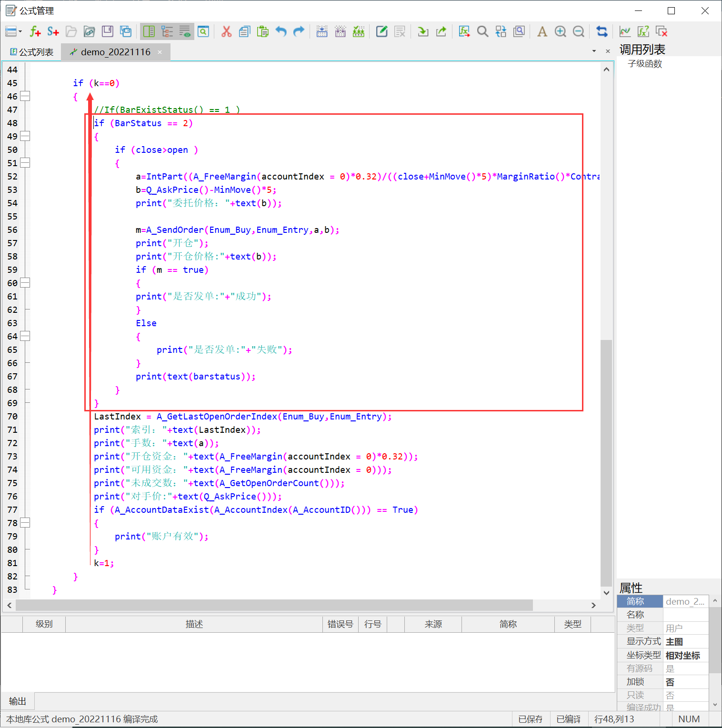Click the font settings A icon
The width and height of the screenshot is (722, 728).
coord(542,31)
